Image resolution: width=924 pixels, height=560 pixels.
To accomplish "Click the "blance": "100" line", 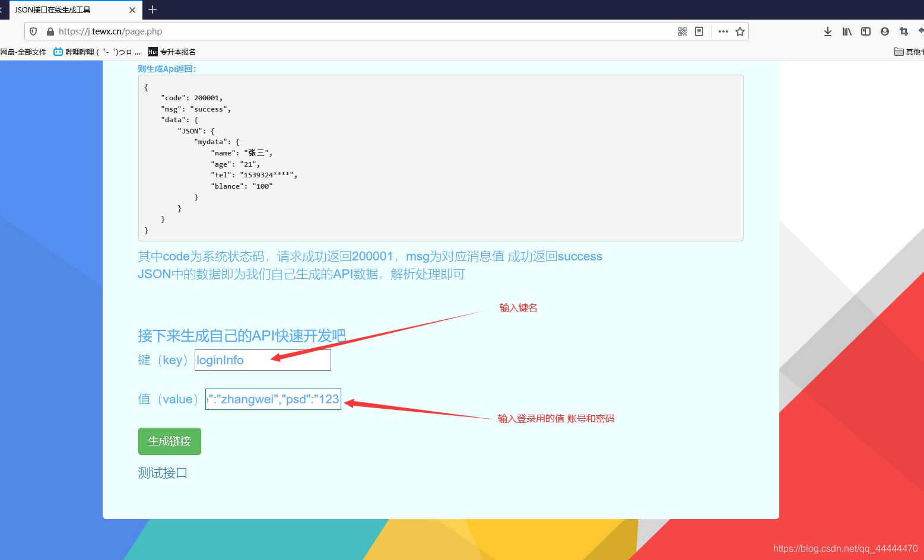I will click(x=242, y=186).
